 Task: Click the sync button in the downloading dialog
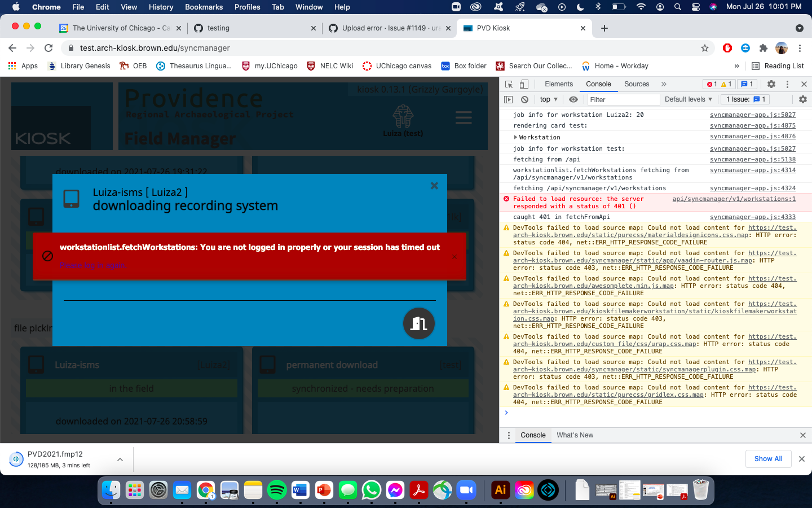418,323
